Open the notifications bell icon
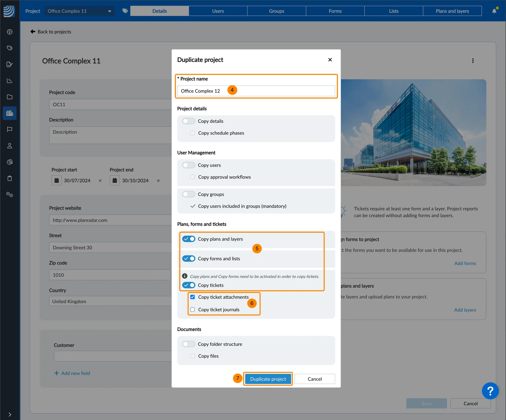This screenshot has width=506, height=420. (494, 11)
